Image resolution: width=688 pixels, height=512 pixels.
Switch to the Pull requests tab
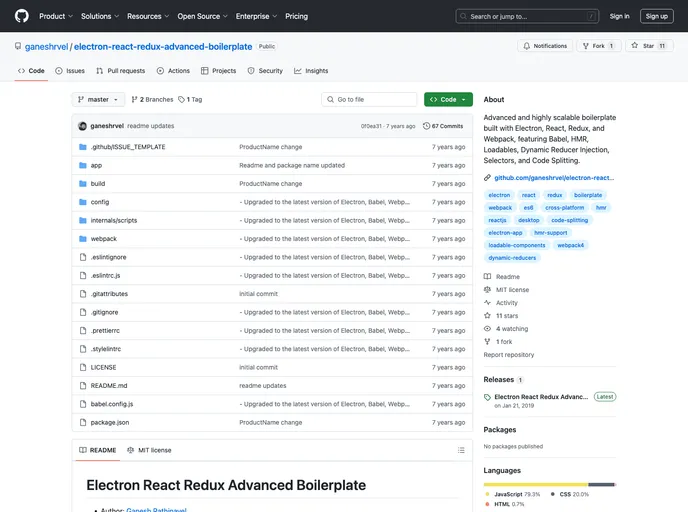tap(120, 71)
